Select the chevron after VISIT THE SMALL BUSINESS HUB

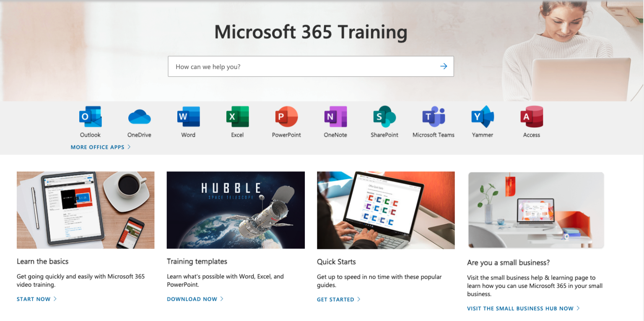pos(579,308)
